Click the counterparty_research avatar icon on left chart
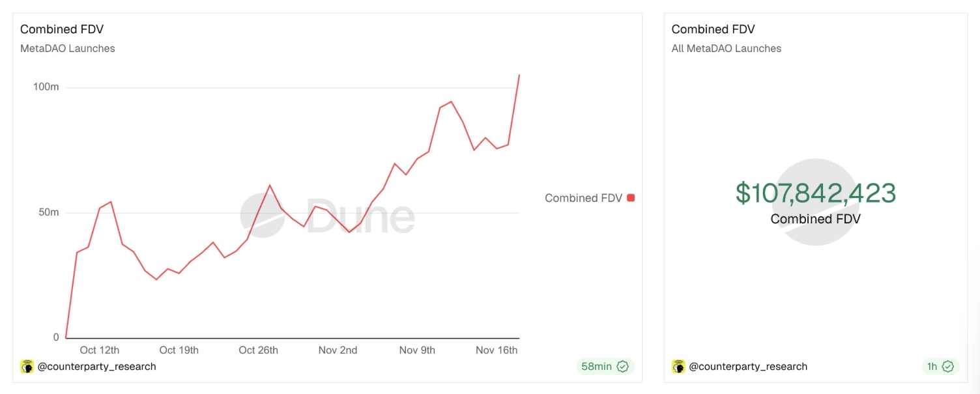Image resolution: width=980 pixels, height=394 pixels. click(x=27, y=367)
